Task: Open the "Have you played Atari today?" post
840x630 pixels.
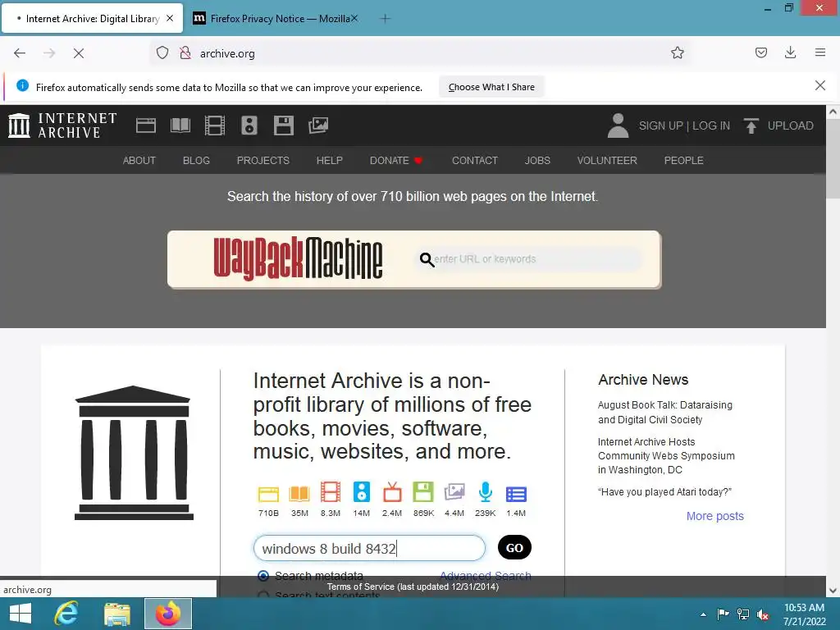Action: tap(664, 492)
